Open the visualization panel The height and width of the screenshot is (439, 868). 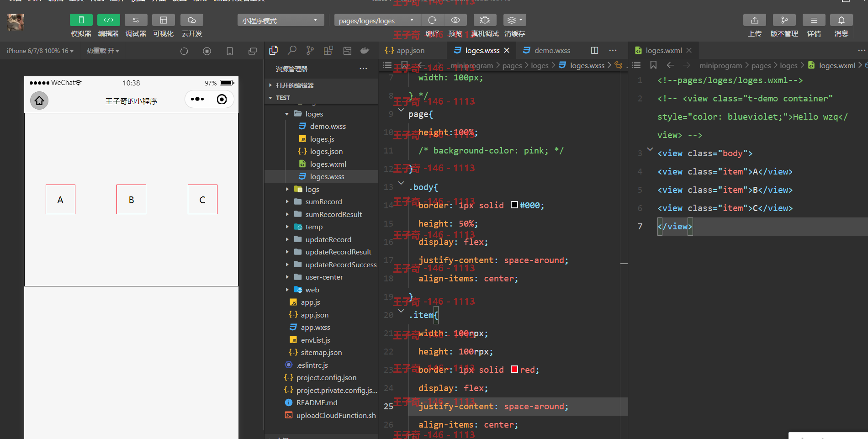(x=163, y=20)
